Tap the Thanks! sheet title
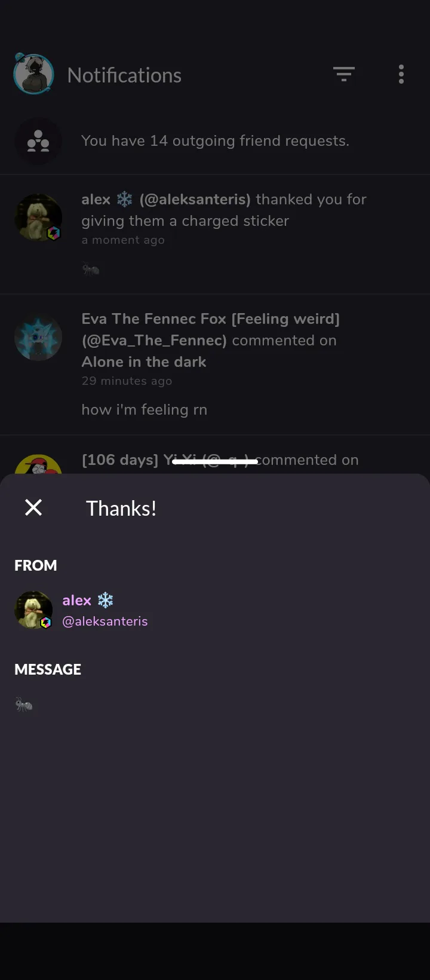The height and width of the screenshot is (980, 430). (121, 509)
